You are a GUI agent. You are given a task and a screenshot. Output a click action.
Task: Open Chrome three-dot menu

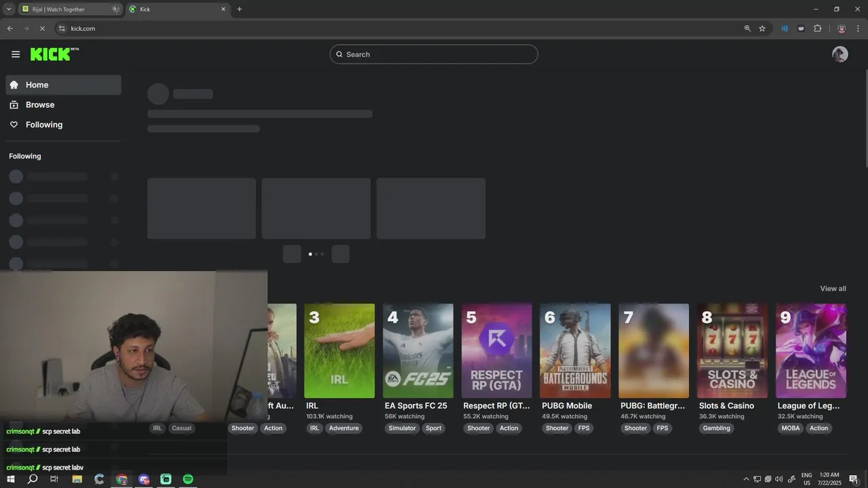[859, 28]
